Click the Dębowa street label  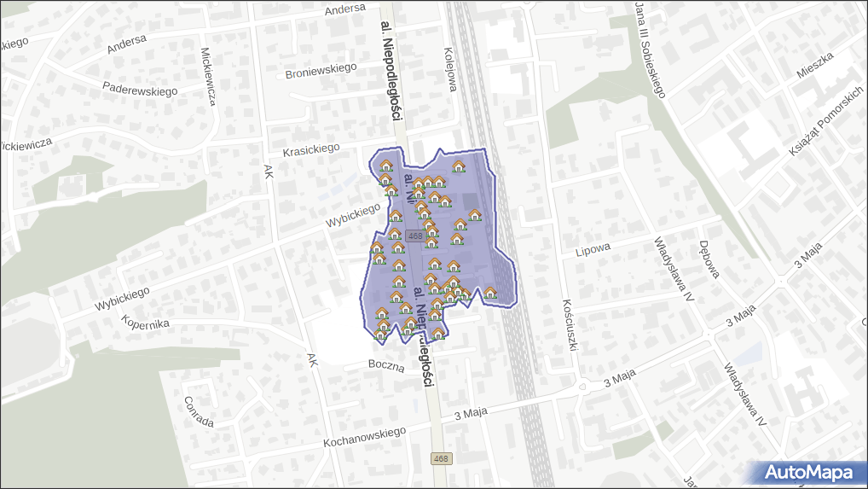coord(709,259)
